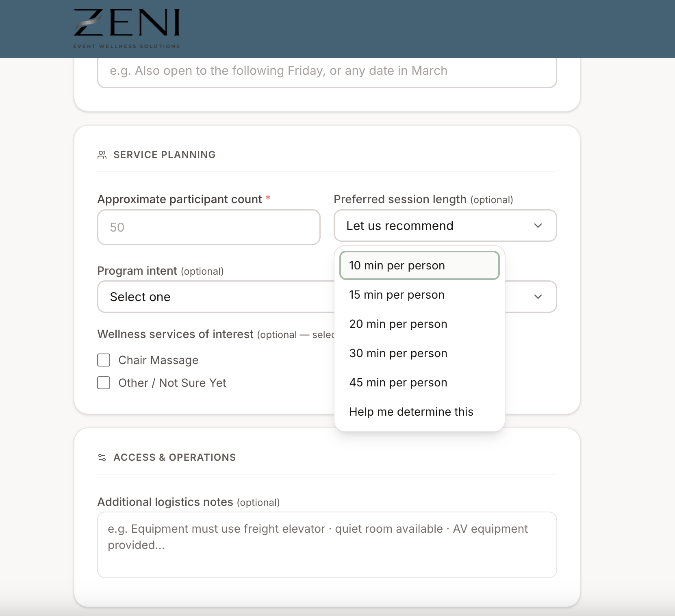
Task: Pick 20 min per person option
Action: [x=419, y=324]
